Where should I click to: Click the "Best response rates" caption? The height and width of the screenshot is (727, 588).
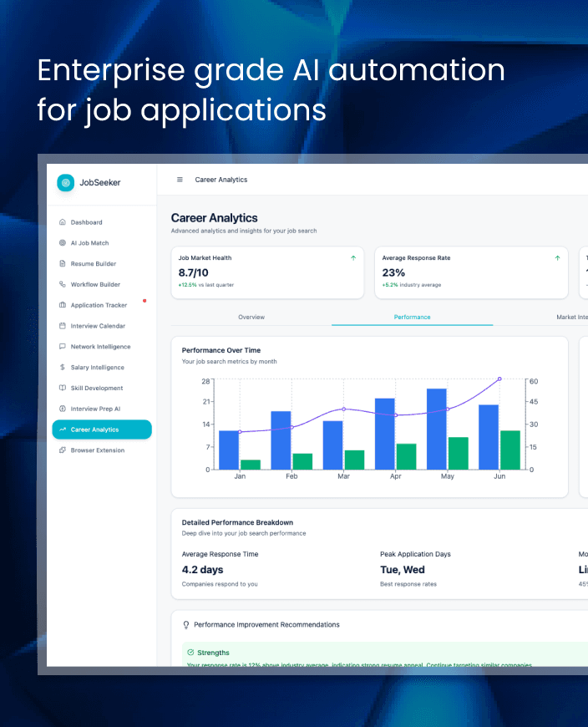click(408, 584)
